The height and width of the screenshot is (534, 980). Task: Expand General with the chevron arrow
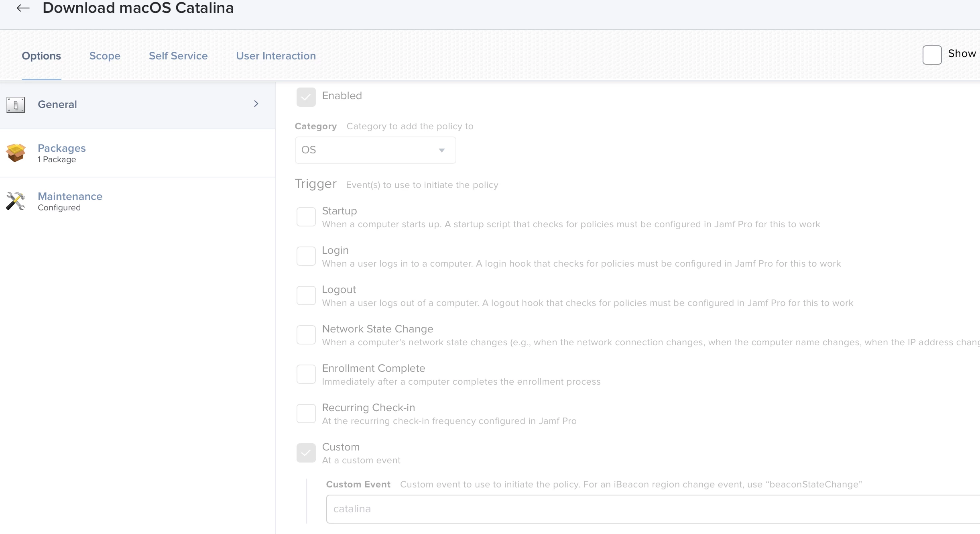coord(256,104)
